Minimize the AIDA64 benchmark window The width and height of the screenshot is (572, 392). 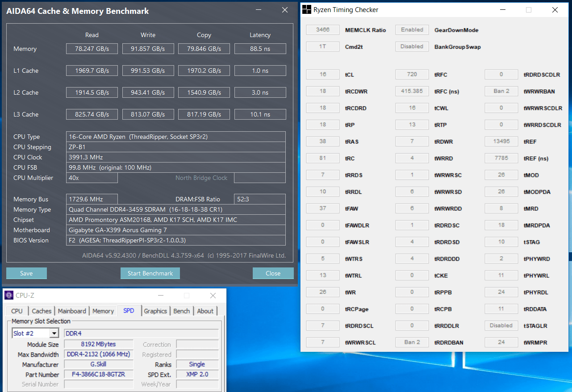[x=259, y=10]
